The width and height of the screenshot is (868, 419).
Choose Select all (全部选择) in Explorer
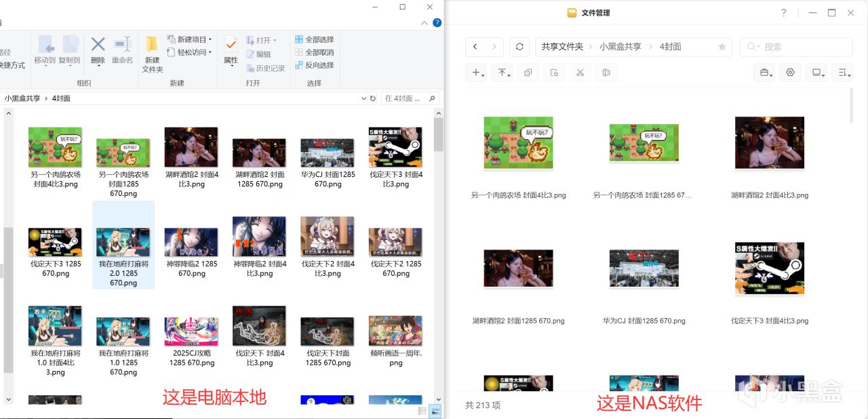[x=314, y=39]
